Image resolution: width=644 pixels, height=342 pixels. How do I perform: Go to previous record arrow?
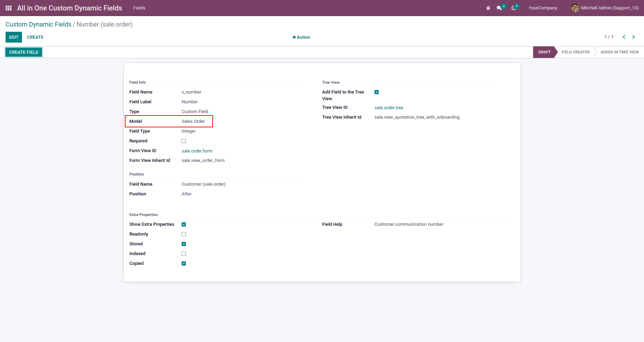pyautogui.click(x=624, y=37)
